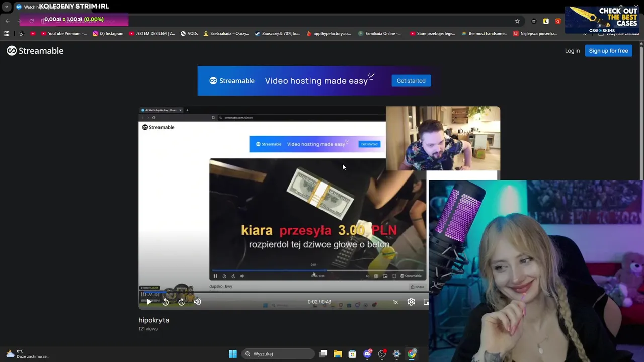Screen dimensions: 644x362
Task: Click the inner player's skip-forward icon
Action: (233, 276)
